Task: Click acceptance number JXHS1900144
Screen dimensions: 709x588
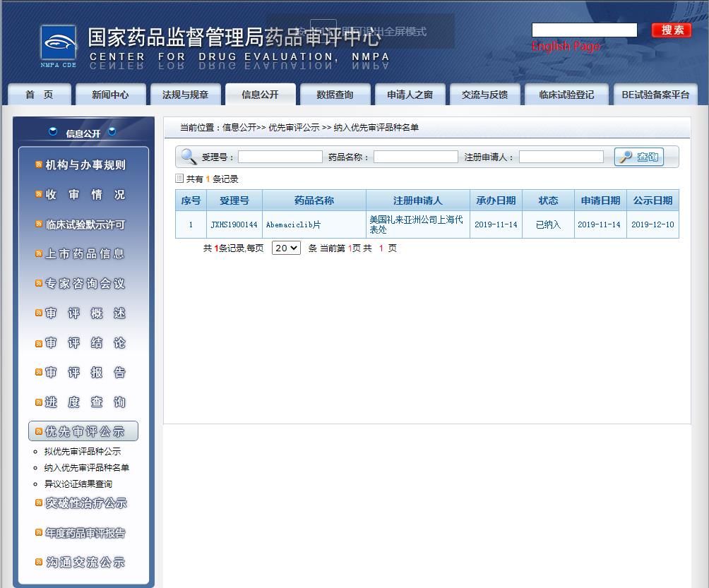Action: [234, 224]
